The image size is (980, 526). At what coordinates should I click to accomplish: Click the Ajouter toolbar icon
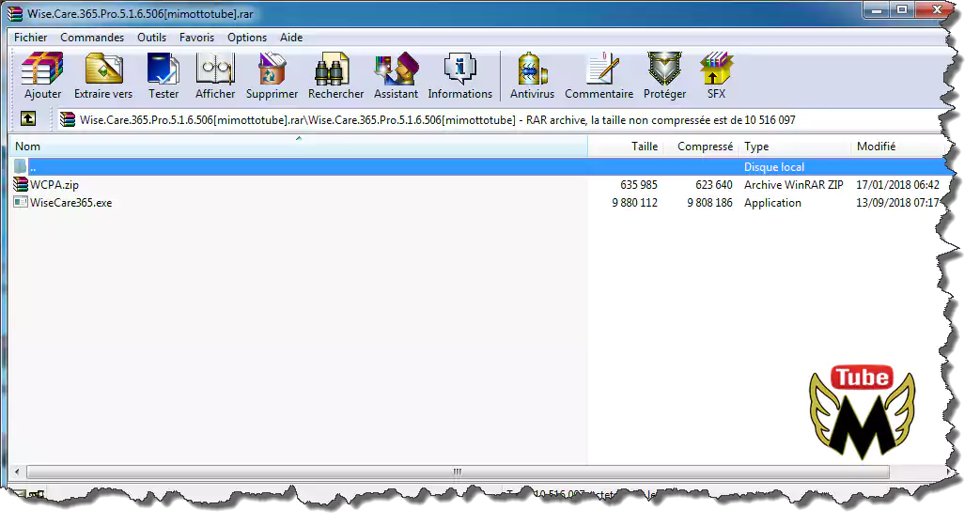[42, 69]
